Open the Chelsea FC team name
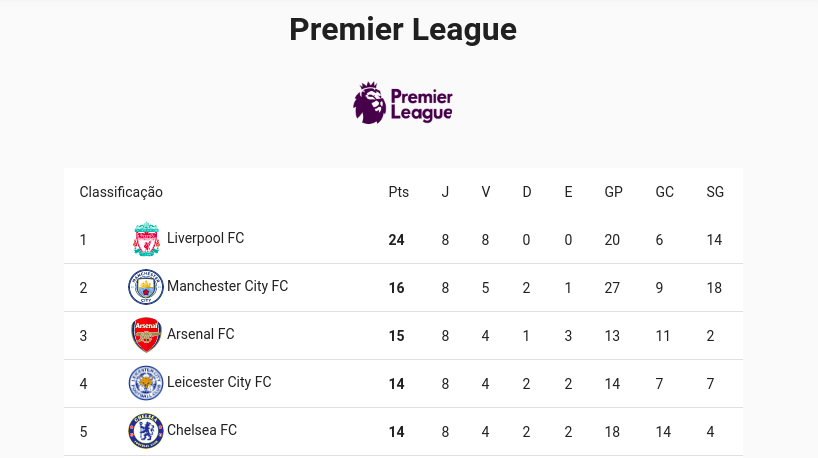 click(202, 430)
